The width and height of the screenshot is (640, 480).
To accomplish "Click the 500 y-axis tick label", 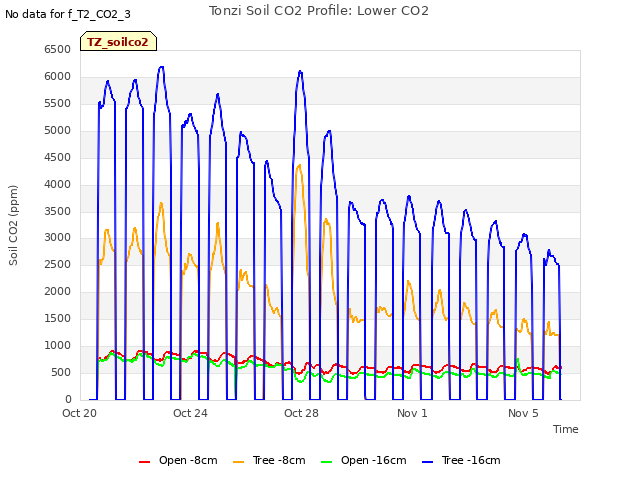I will pyautogui.click(x=61, y=372).
